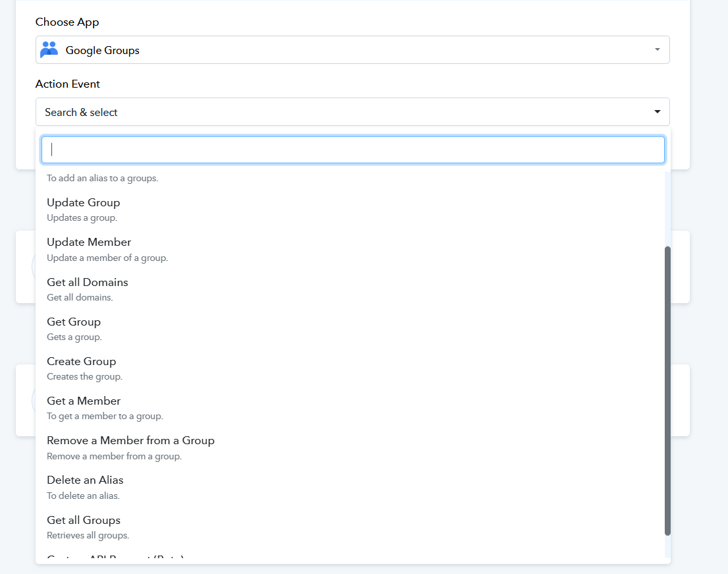The image size is (728, 574).
Task: Click the Search & select field
Action: click(x=352, y=112)
